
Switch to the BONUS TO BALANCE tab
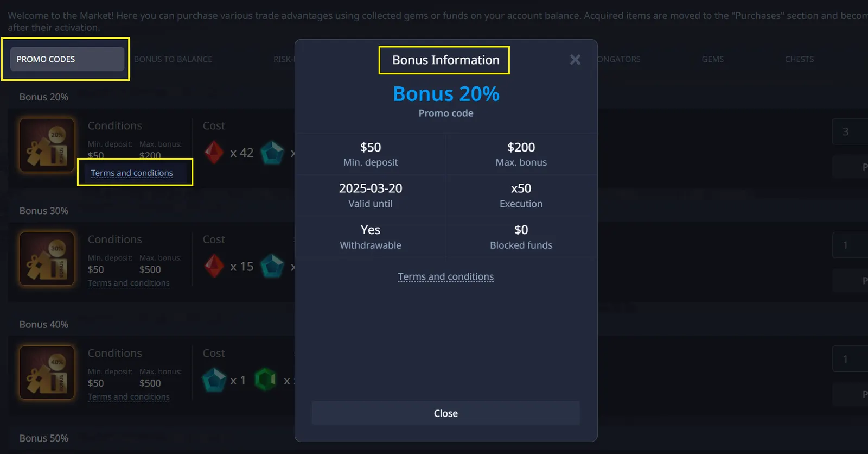pos(173,59)
